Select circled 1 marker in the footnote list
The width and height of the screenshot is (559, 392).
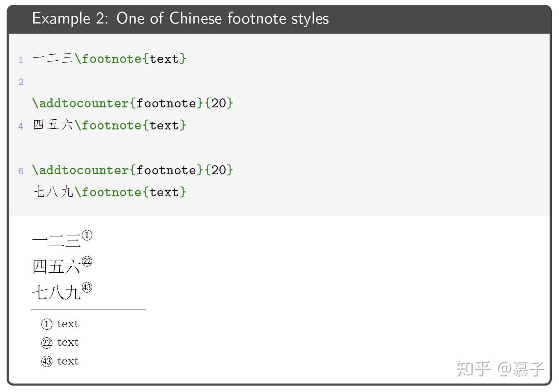47,324
